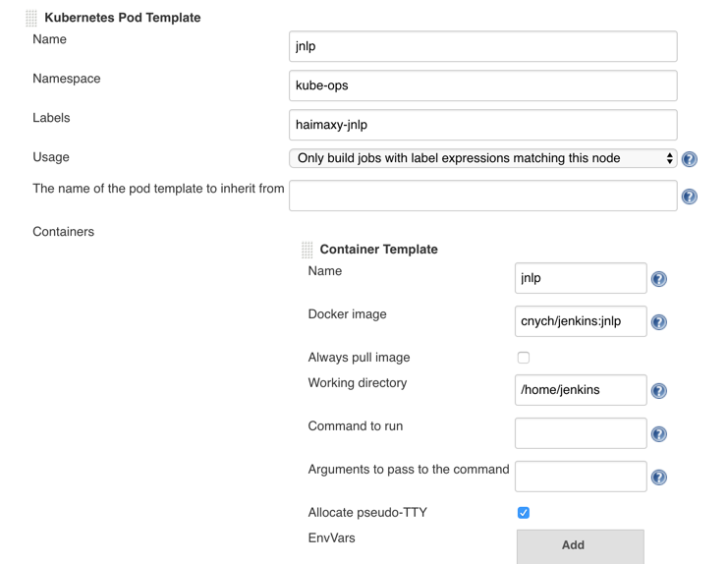Click Add button for EnvVars
Viewport: 728px width, 564px height.
pos(580,545)
